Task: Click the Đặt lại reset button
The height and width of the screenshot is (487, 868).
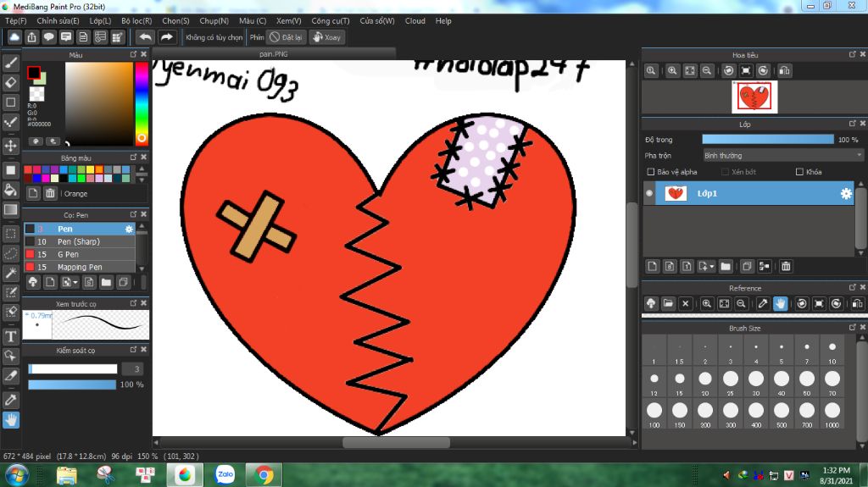Action: [x=287, y=37]
